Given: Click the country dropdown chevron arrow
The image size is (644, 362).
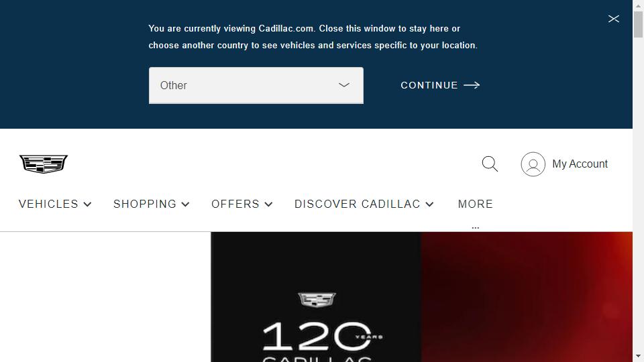Looking at the screenshot, I should (x=343, y=85).
